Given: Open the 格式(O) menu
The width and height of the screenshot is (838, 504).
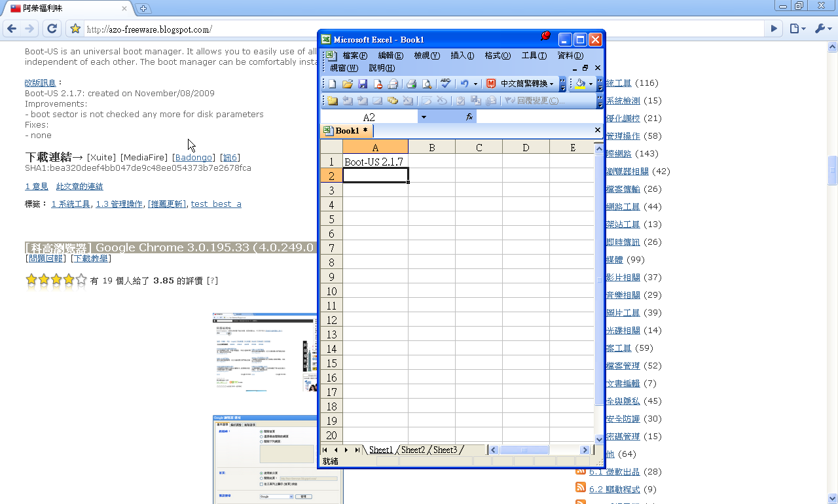Looking at the screenshot, I should coord(498,56).
